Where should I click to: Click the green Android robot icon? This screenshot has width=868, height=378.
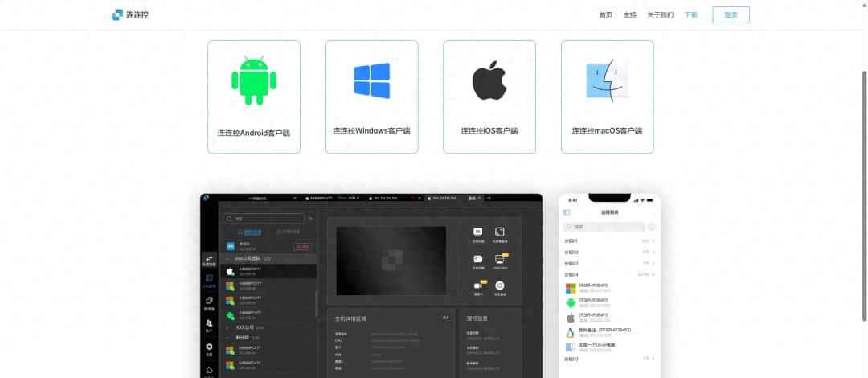point(254,80)
